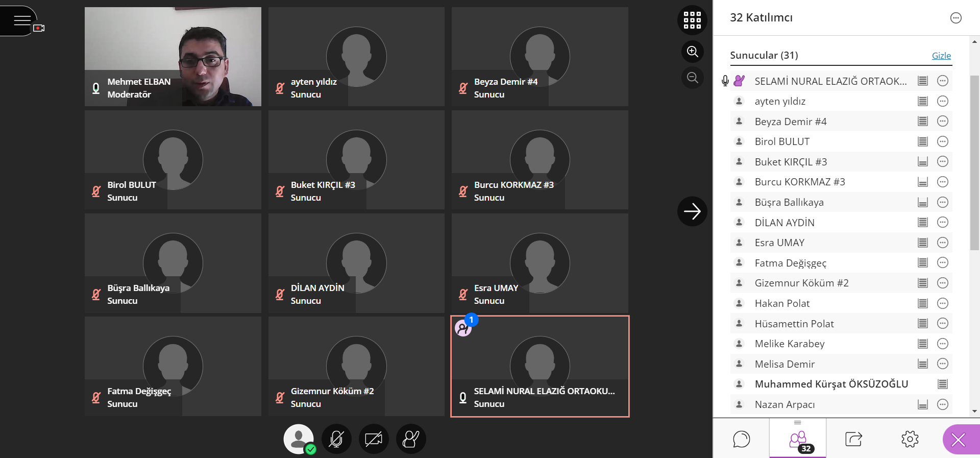Click connection status icon for Beyza Demir #4
This screenshot has width=980, height=458.
[x=923, y=121]
